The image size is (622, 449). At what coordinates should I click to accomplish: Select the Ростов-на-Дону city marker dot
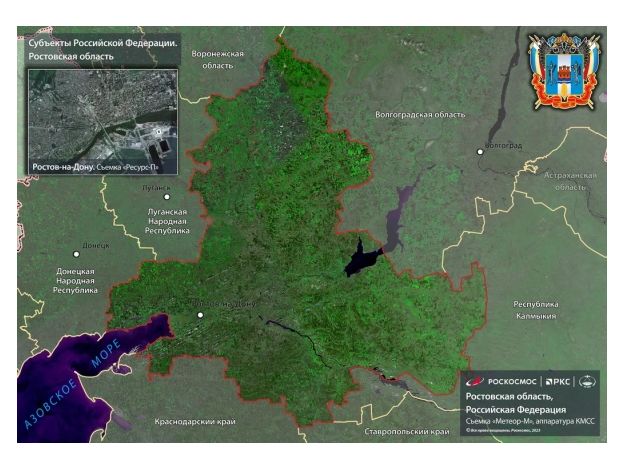click(x=200, y=315)
